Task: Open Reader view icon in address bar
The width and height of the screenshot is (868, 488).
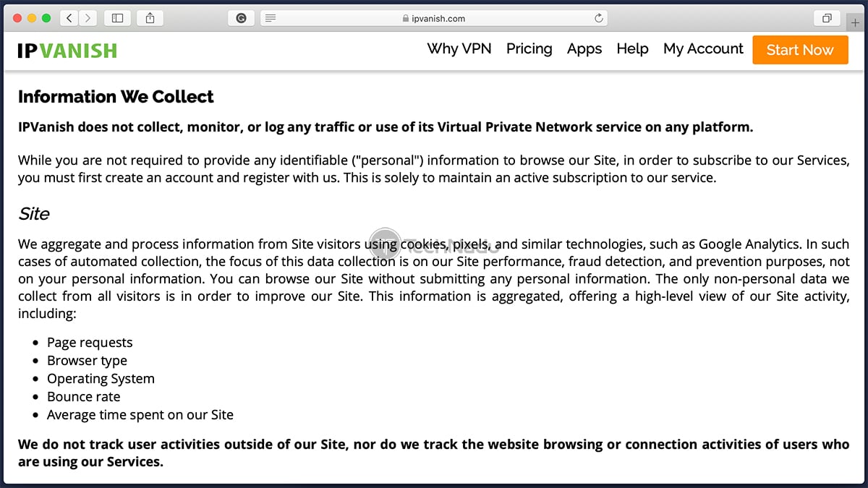Action: click(269, 19)
